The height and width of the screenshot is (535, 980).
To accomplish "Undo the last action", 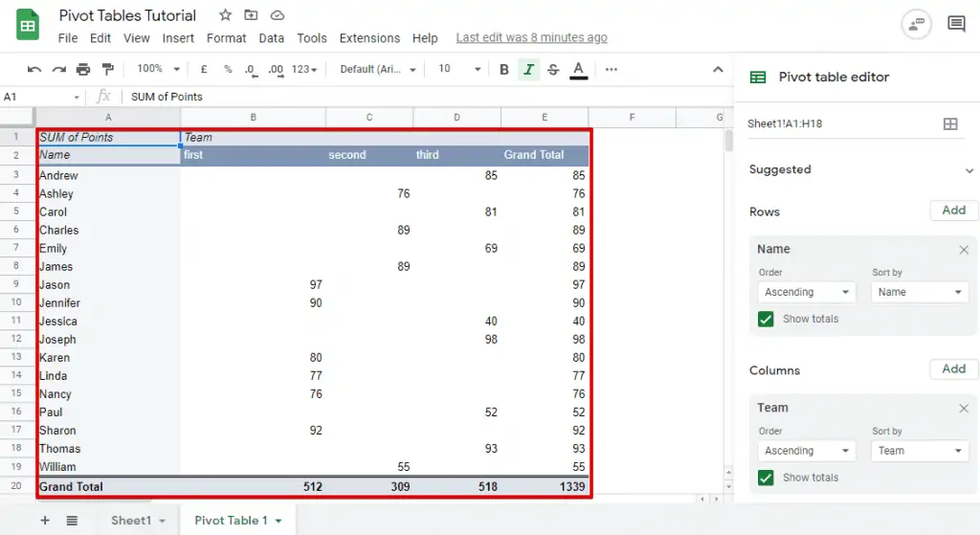I will click(34, 69).
